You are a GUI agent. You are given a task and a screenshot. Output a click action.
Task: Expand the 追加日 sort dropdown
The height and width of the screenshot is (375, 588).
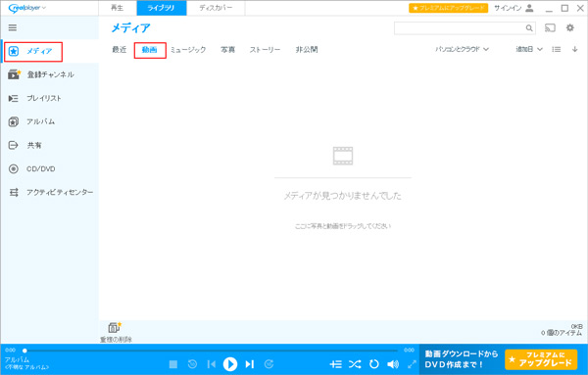(529, 49)
